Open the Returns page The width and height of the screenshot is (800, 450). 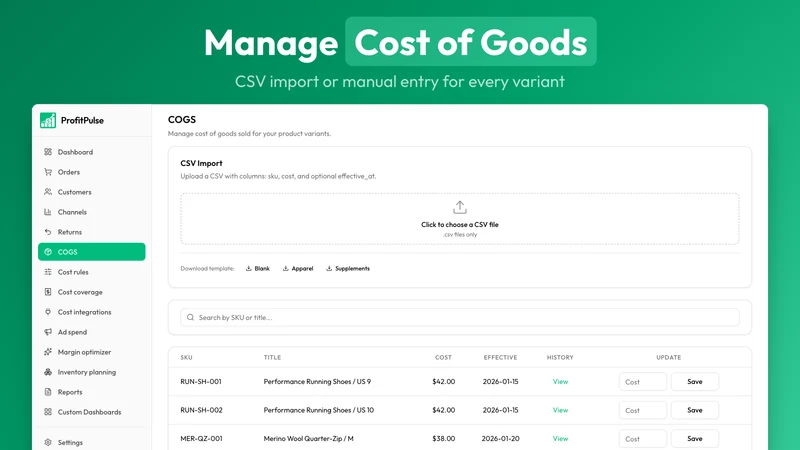tap(91, 232)
